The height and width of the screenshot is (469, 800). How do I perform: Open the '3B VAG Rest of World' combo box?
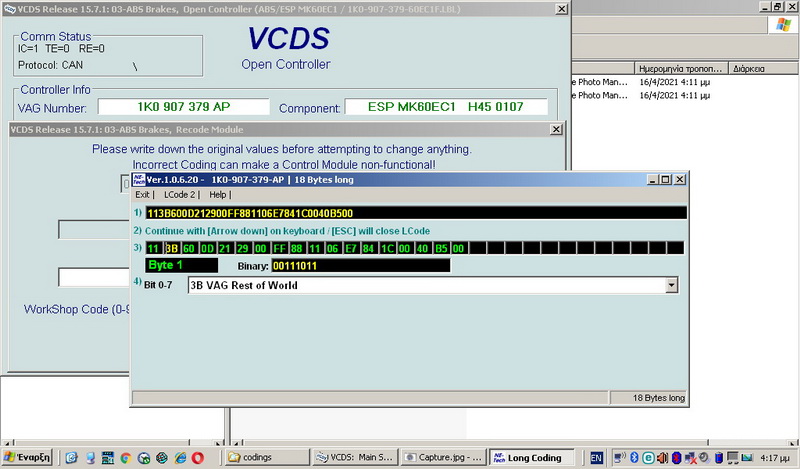433,285
